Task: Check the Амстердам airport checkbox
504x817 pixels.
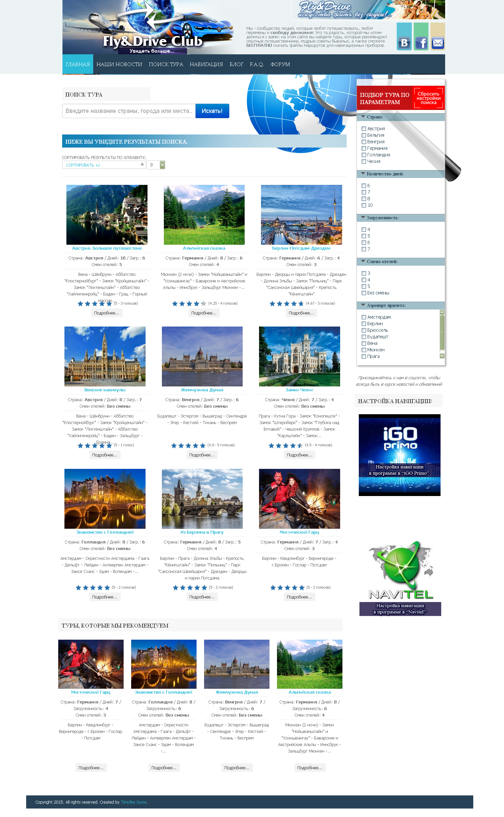Action: pyautogui.click(x=364, y=317)
